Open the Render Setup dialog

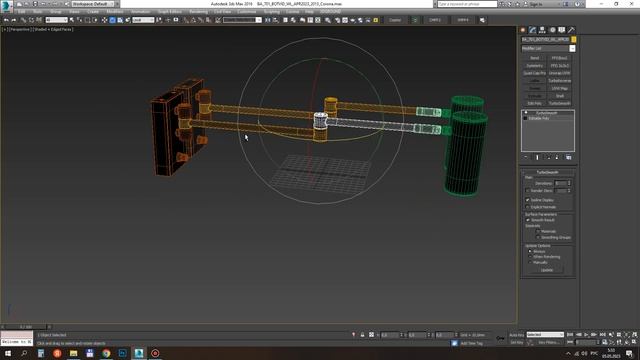pyautogui.click(x=338, y=20)
